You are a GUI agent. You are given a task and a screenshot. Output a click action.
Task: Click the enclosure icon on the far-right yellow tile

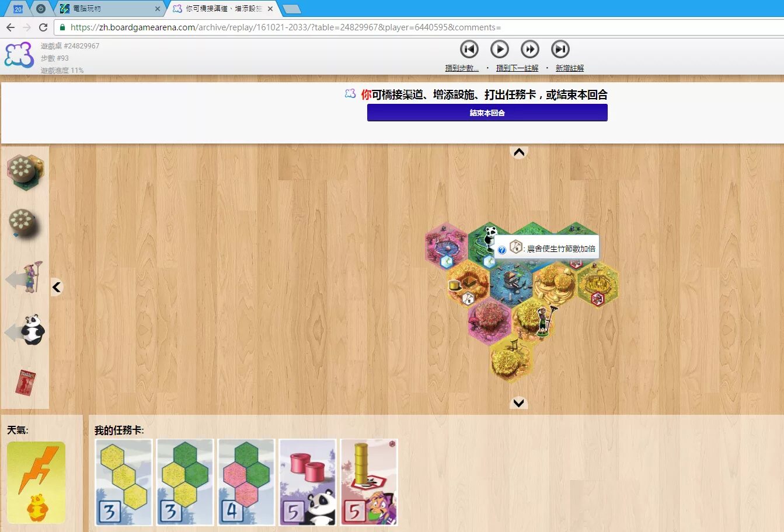click(x=597, y=299)
